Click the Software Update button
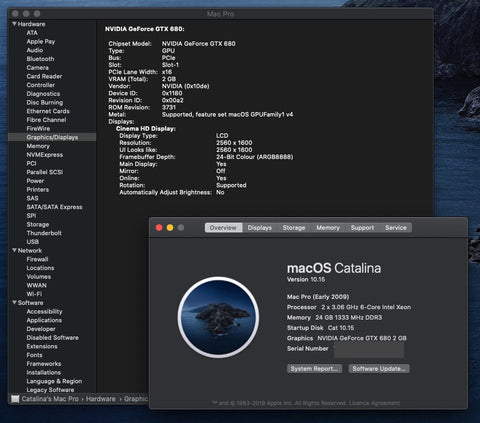Screen dimensions: 480x423 379,369
